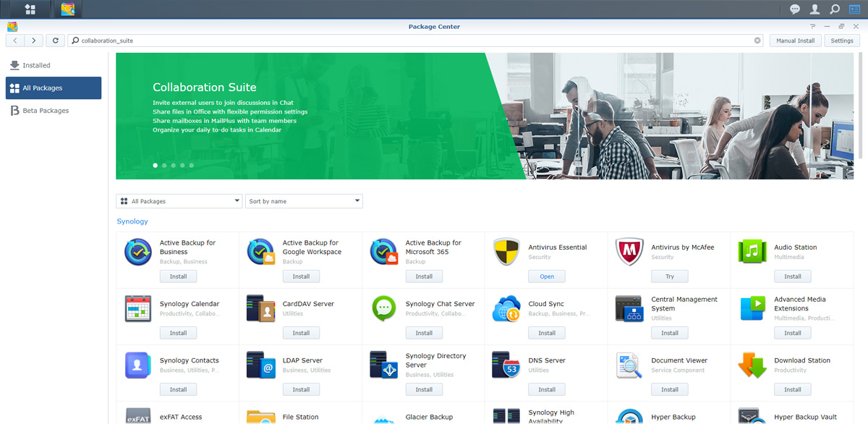Click the Cloud Sync icon
Screen dimensions: 868x424
(x=507, y=309)
